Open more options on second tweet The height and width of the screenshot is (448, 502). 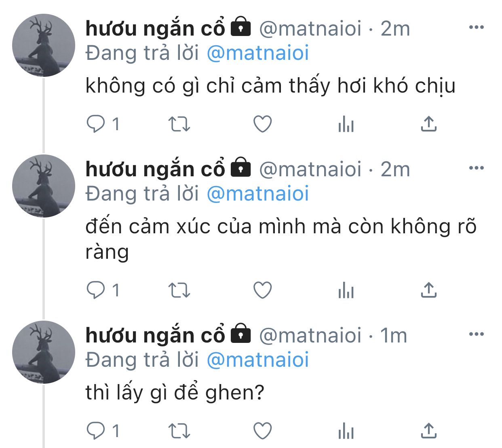(476, 168)
